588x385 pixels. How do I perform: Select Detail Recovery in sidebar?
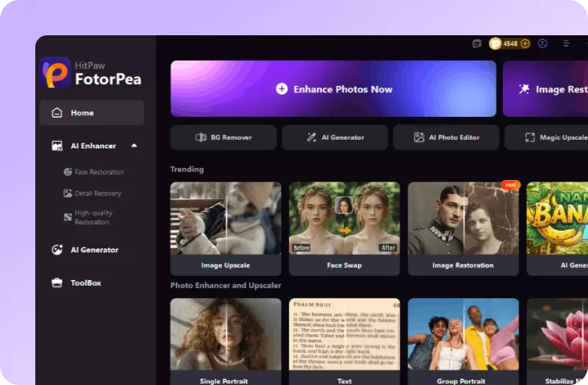coord(98,193)
